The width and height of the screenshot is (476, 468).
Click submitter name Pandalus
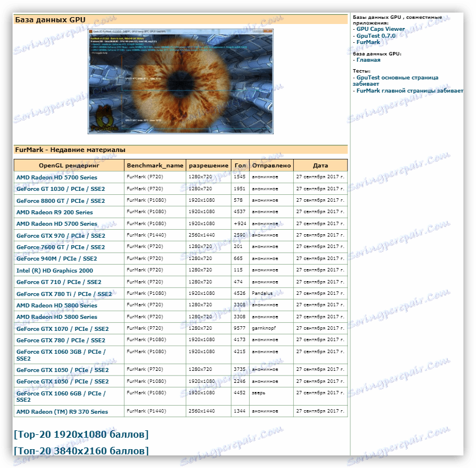[x=262, y=294]
